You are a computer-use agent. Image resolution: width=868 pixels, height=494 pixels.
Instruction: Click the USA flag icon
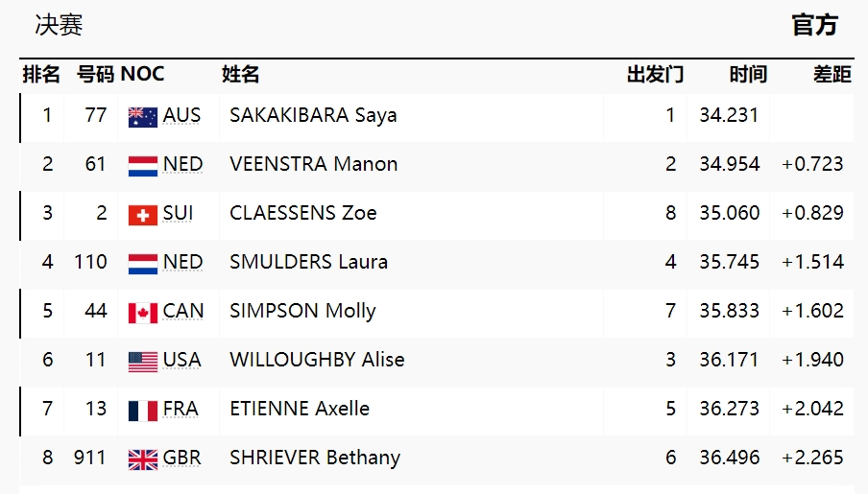pyautogui.click(x=142, y=362)
